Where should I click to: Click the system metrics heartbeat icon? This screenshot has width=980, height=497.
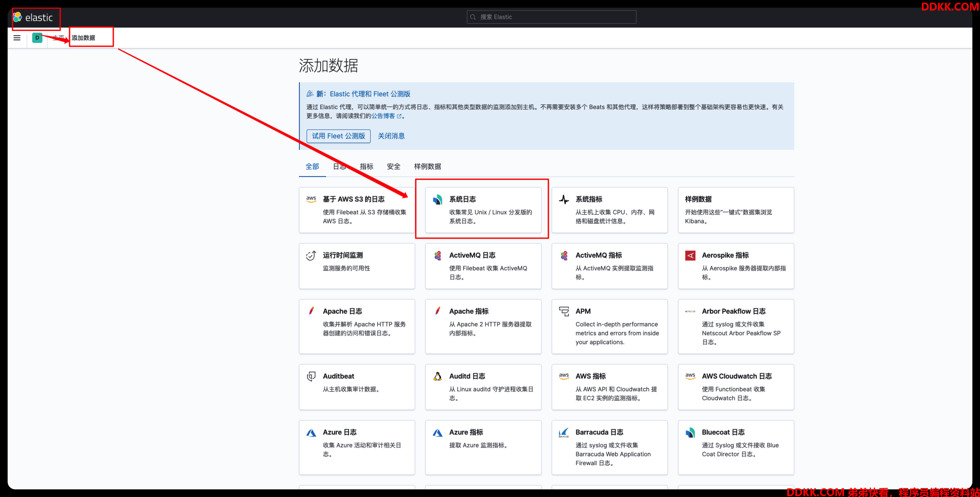564,199
